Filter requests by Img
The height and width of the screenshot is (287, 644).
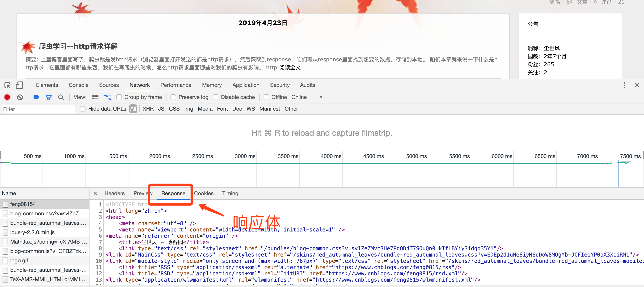[188, 109]
